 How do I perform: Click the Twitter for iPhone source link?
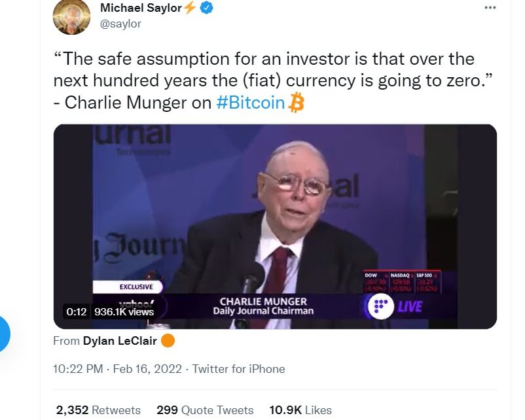click(238, 369)
